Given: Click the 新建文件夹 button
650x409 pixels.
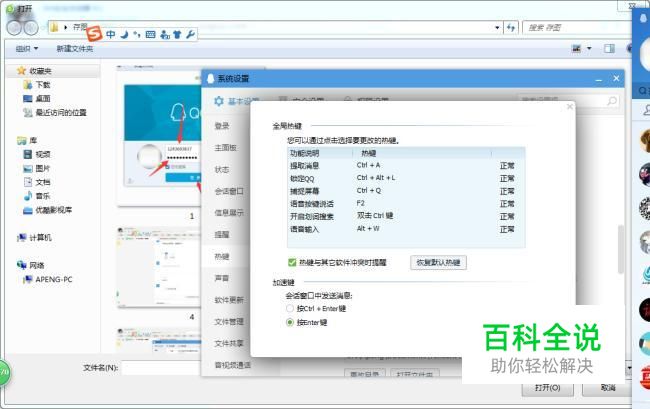Looking at the screenshot, I should (x=75, y=48).
